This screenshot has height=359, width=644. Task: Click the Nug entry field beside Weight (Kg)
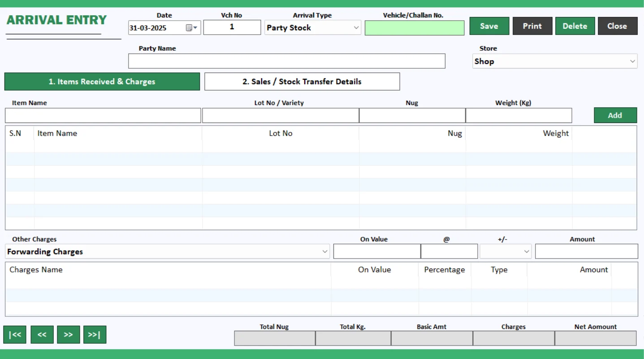pos(412,115)
